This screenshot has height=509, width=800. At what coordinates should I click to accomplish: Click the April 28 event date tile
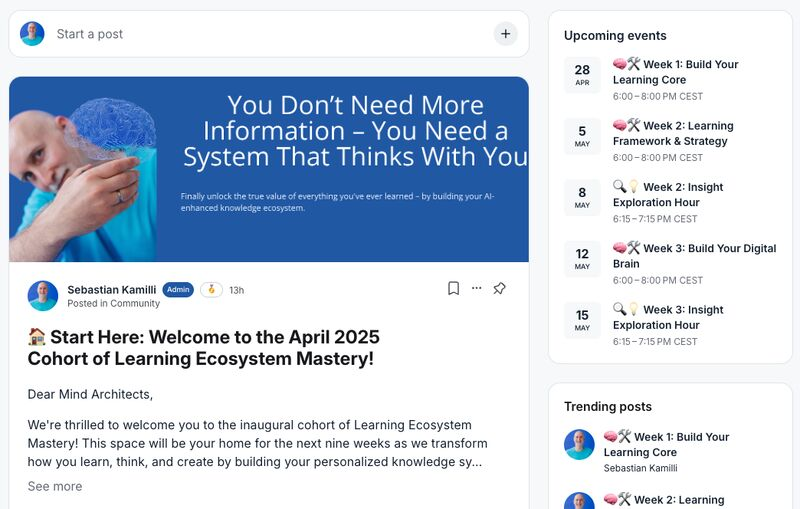click(x=582, y=75)
